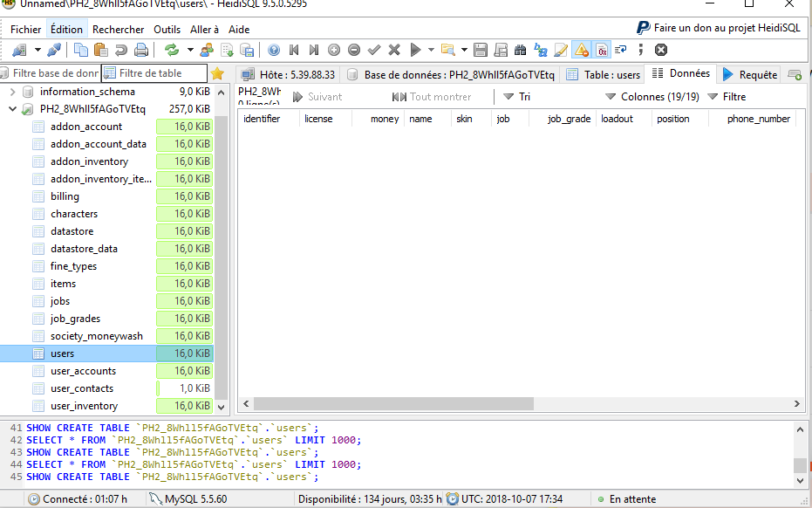Click the Print icon in the toolbar
Screen dimensions: 812x508
pos(141,50)
